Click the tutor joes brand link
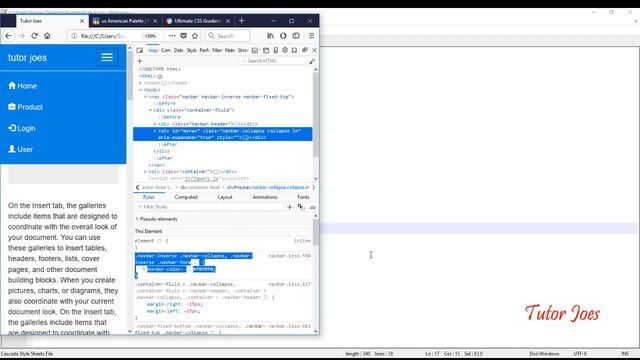 point(27,58)
